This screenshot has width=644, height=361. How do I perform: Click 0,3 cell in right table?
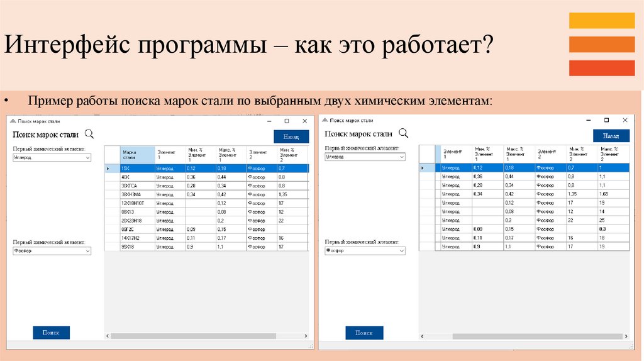pyautogui.click(x=614, y=229)
